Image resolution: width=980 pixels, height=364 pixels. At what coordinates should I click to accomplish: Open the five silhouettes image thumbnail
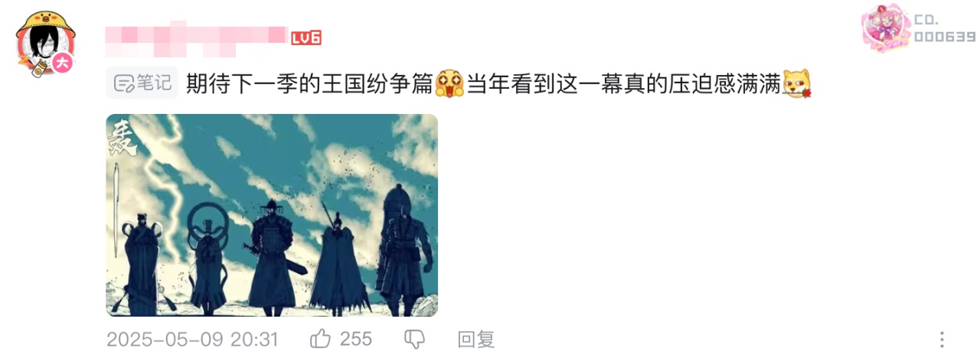click(272, 215)
